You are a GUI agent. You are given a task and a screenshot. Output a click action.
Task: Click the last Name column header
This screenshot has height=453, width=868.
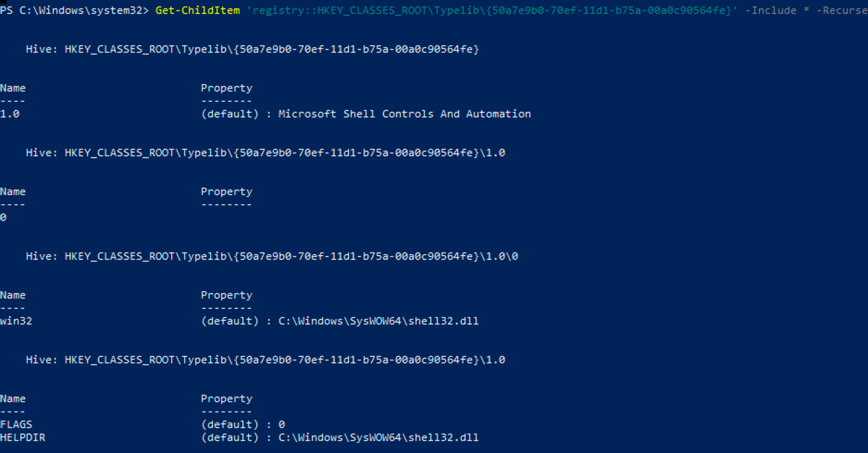13,398
